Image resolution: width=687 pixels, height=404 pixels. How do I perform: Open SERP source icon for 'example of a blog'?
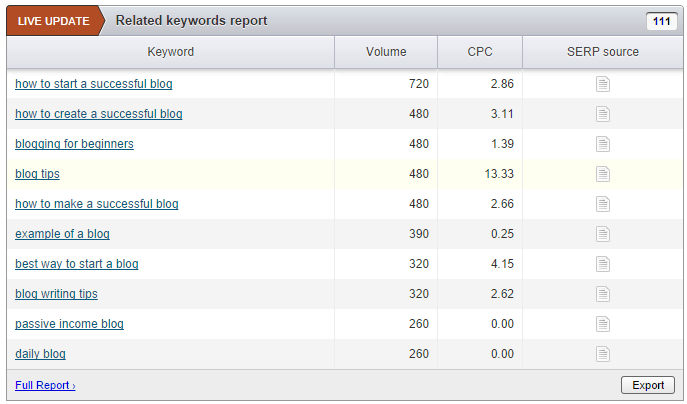point(602,234)
